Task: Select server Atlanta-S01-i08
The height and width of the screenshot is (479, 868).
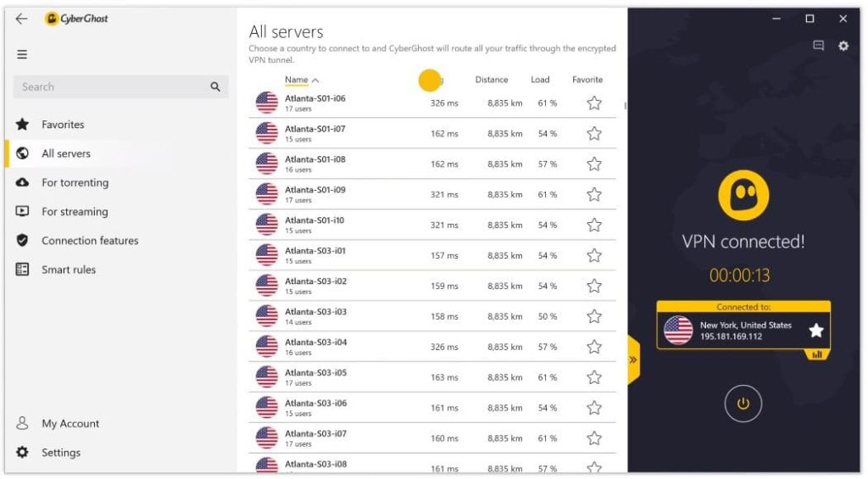Action: click(432, 164)
